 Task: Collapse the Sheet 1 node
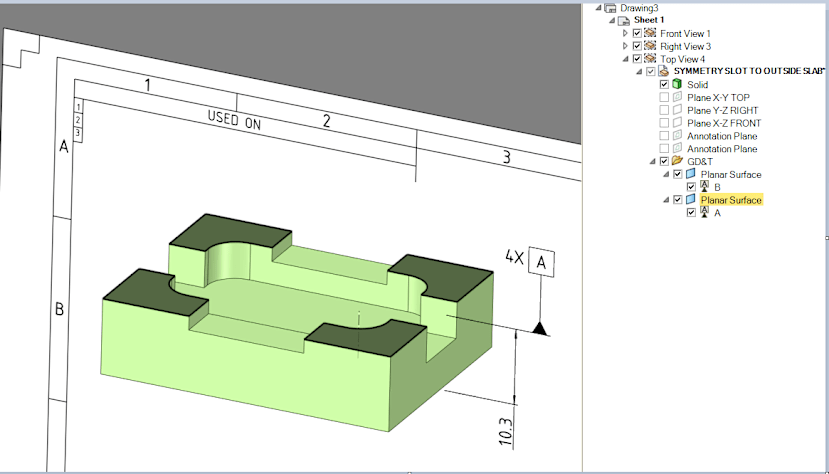coord(612,21)
